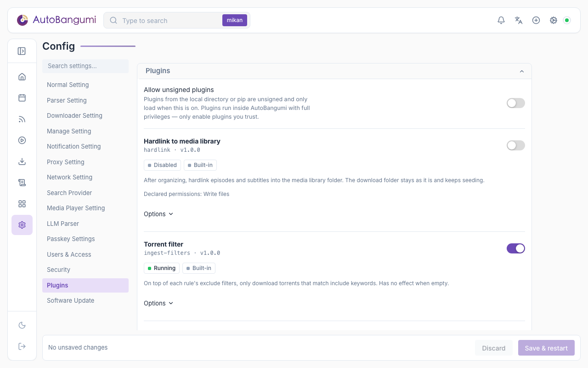Open LLM Parser settings
This screenshot has width=588, height=368.
[x=85, y=224]
